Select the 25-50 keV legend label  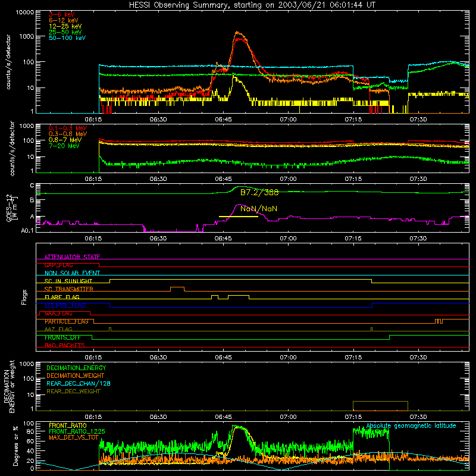65,32
